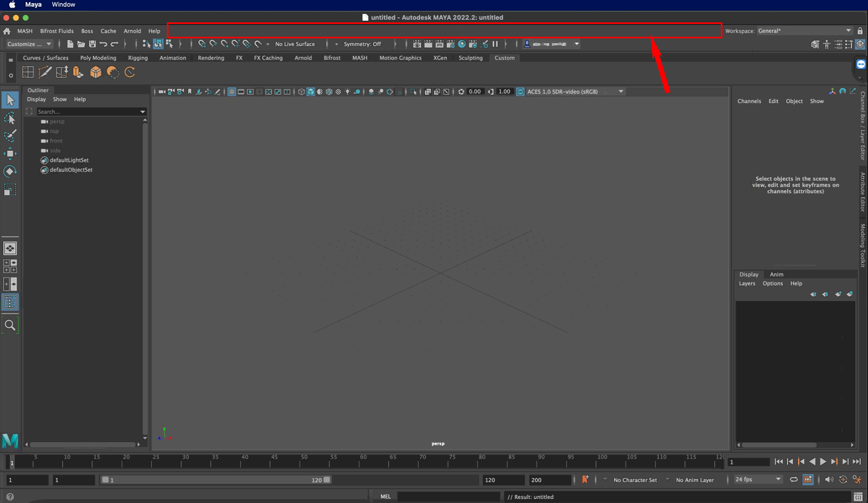Open the ACES 1.0 SDR-video color dropdown
The width and height of the screenshot is (868, 503).
(573, 91)
